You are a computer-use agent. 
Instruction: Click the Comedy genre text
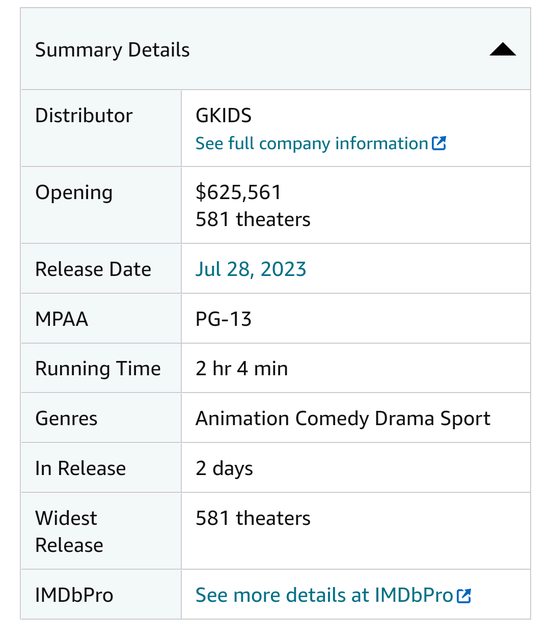pyautogui.click(x=332, y=419)
